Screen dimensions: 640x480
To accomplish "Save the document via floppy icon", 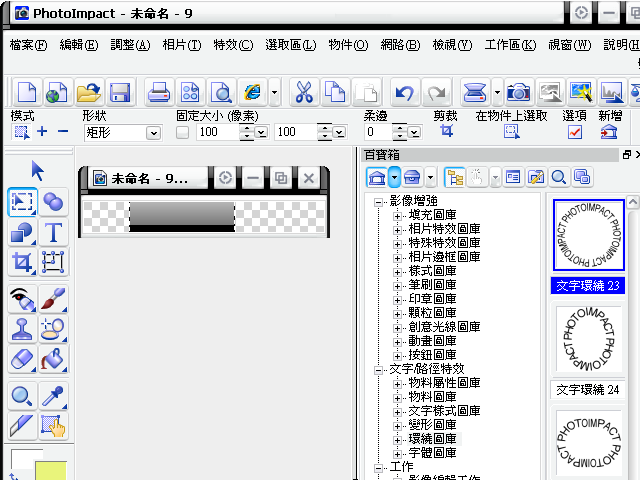I will (x=120, y=91).
